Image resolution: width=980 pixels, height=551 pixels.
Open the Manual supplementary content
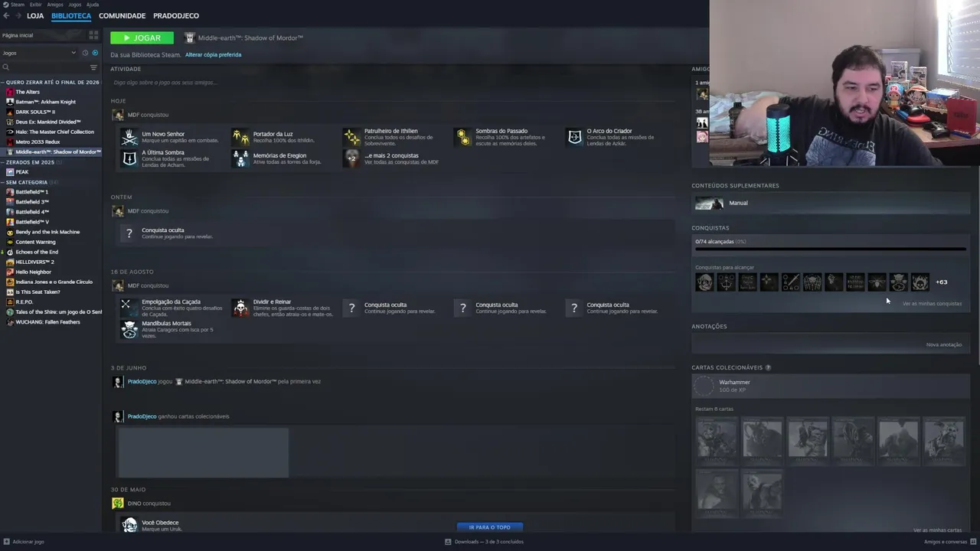point(831,203)
